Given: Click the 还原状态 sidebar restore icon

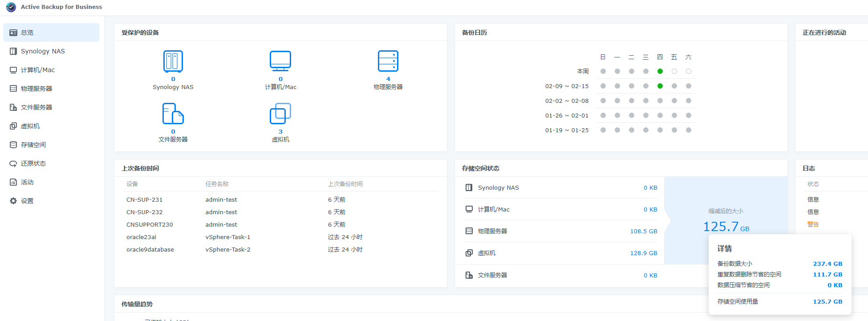Looking at the screenshot, I should point(13,163).
